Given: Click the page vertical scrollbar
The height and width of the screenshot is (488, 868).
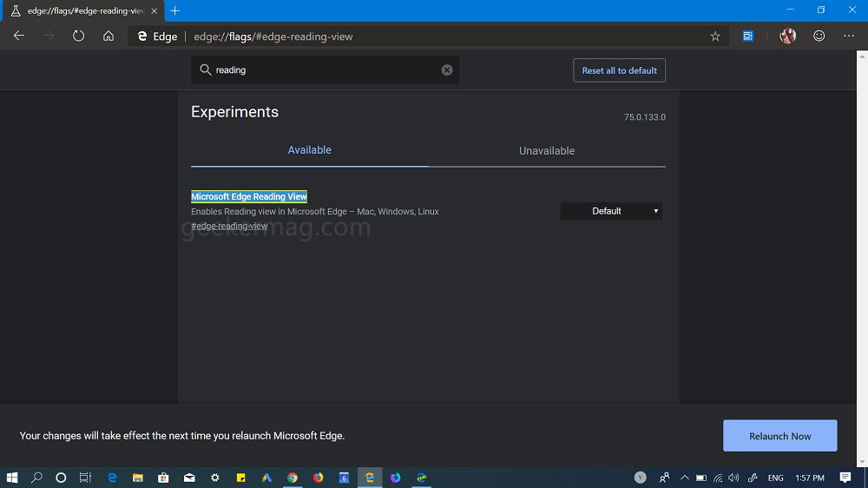Looking at the screenshot, I should (x=862, y=258).
